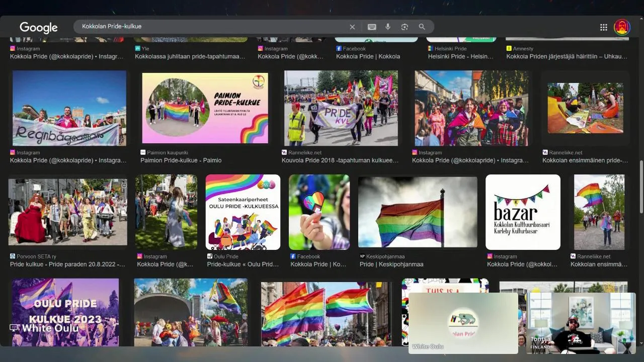Image resolution: width=644 pixels, height=362 pixels.
Task: Search by image using the camera lens icon
Action: (405, 27)
